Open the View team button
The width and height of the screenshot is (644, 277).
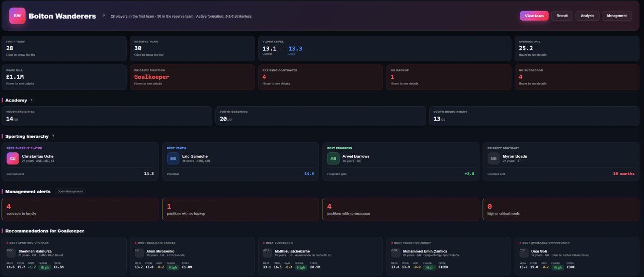click(534, 16)
